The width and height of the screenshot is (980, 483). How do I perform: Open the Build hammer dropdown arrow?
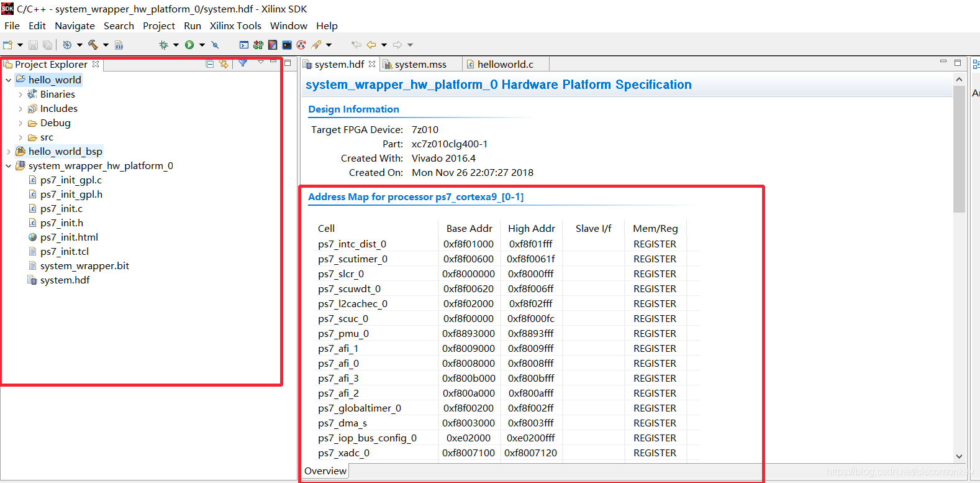click(106, 45)
